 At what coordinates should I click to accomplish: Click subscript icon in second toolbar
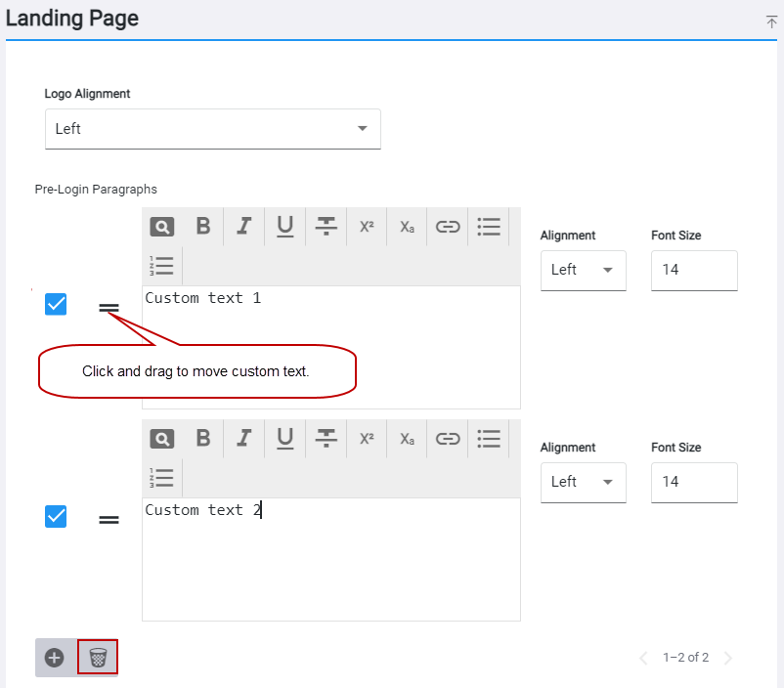tap(407, 439)
